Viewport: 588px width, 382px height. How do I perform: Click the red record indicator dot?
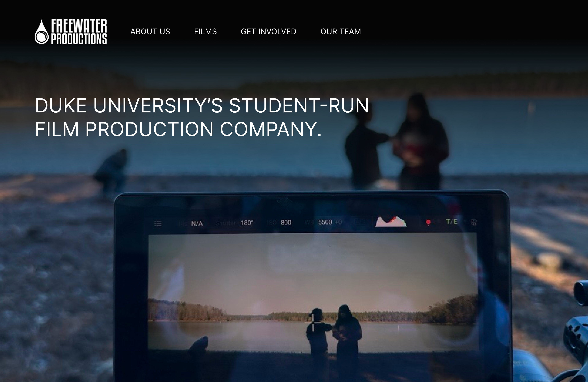click(428, 222)
